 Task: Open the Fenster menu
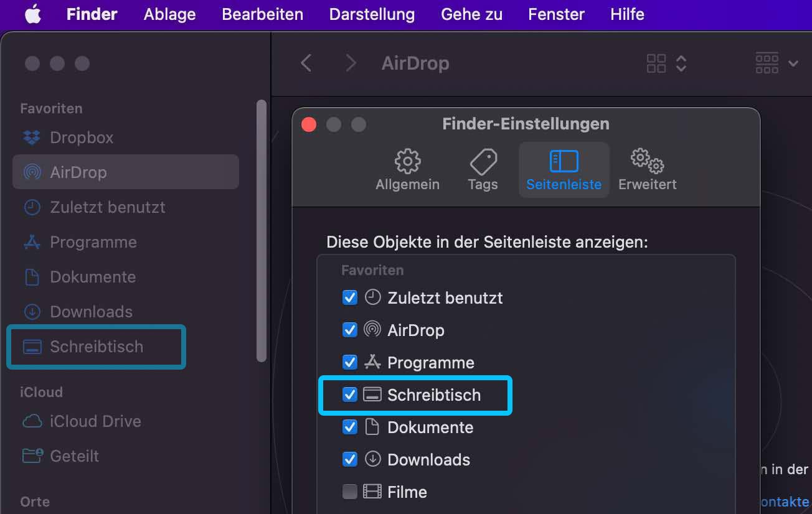(x=556, y=14)
